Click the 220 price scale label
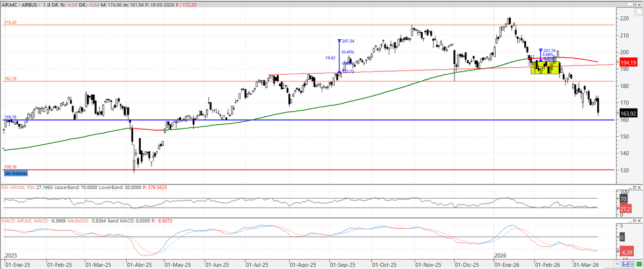 coord(624,18)
